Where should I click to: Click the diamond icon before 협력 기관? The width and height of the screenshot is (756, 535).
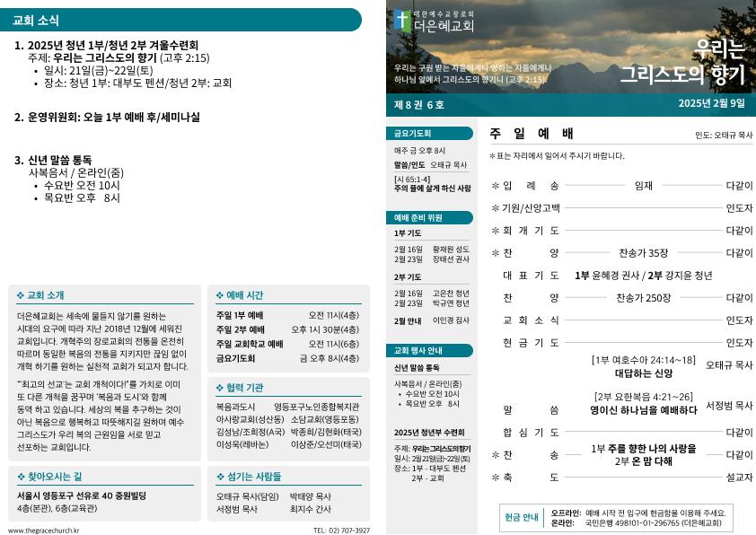coord(220,388)
